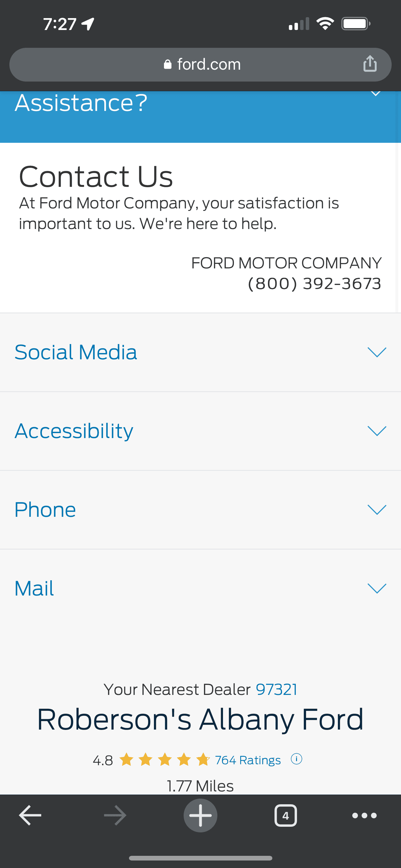
Task: Expand the Phone section chevron
Action: [377, 510]
